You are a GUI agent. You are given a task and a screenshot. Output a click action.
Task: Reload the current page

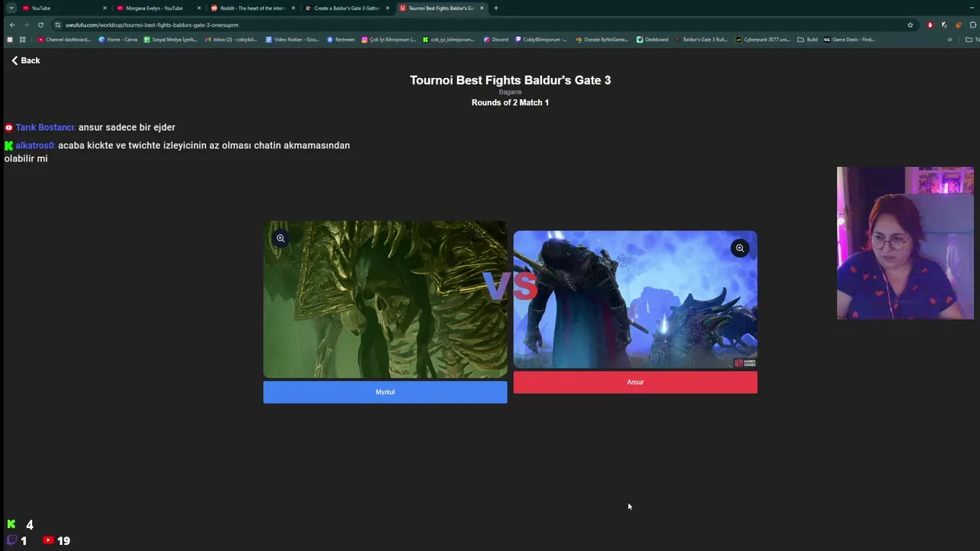pyautogui.click(x=41, y=24)
